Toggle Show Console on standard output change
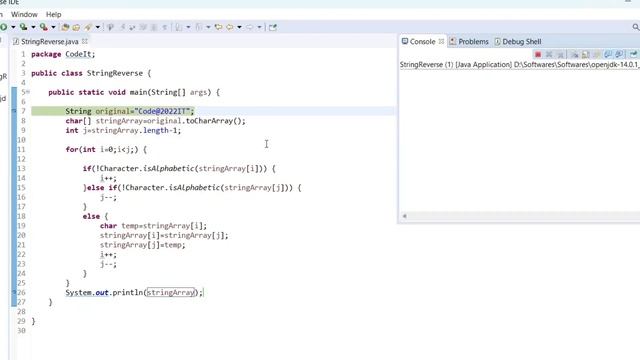 pyautogui.click(x=608, y=54)
